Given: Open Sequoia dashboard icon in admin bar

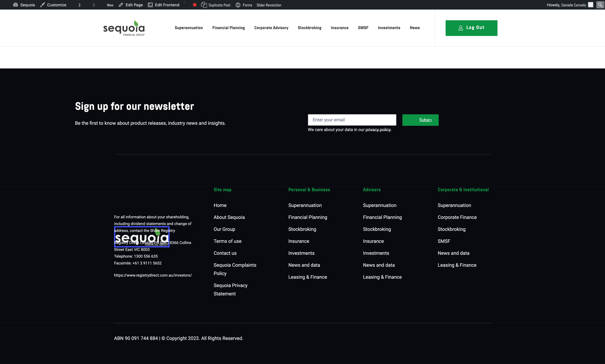Looking at the screenshot, I should 15,5.
